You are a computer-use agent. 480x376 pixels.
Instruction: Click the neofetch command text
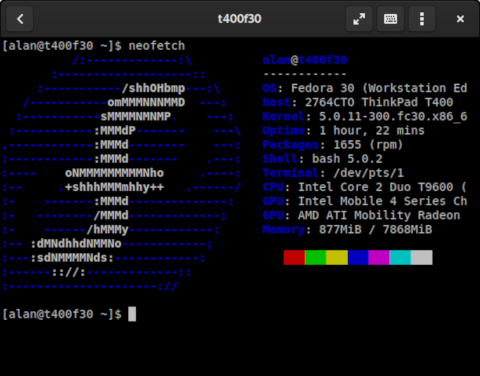tap(157, 46)
